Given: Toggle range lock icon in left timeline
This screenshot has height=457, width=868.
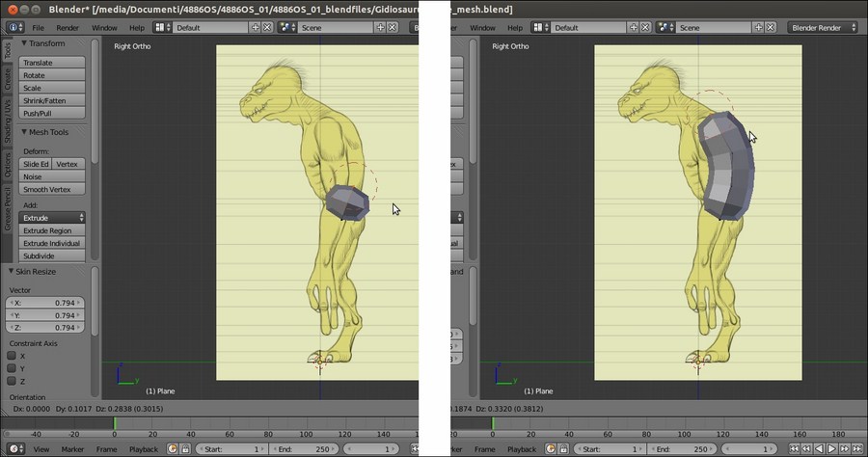Looking at the screenshot, I should tap(185, 448).
